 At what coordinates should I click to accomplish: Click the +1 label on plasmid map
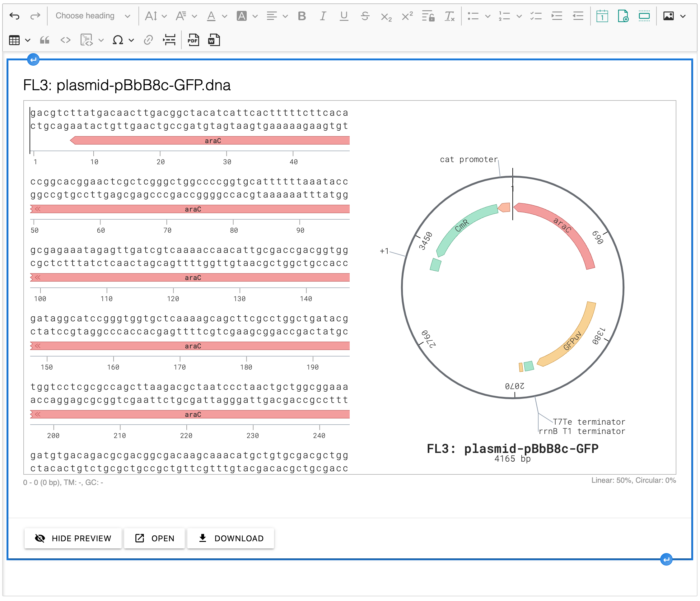[384, 251]
